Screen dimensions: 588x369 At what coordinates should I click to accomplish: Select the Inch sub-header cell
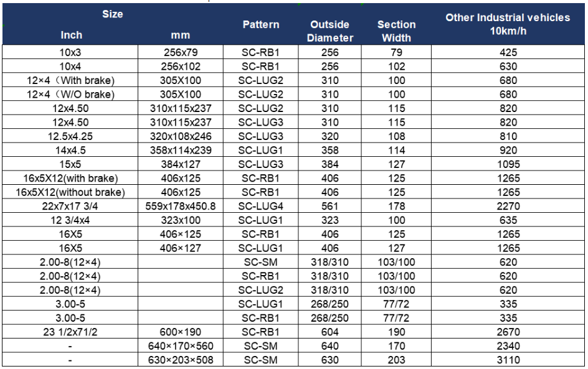point(71,35)
